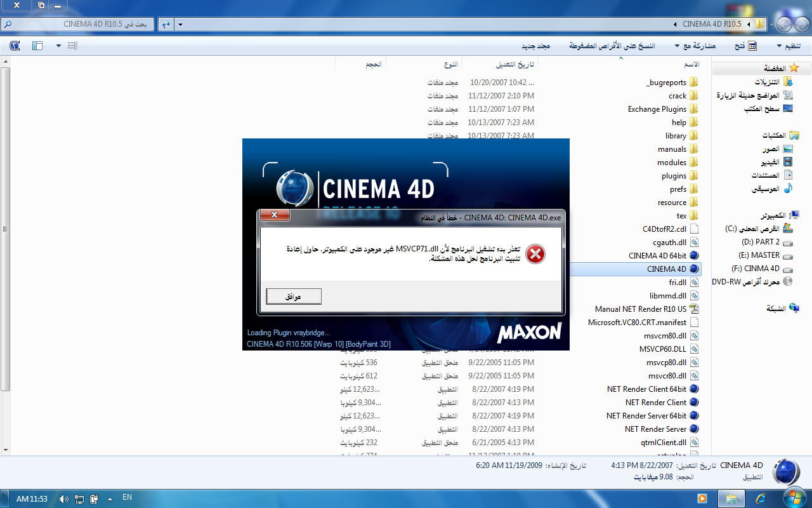The height and width of the screenshot is (508, 812).
Task: Open المفضلة (Favorites) in navigation pane
Action: coord(775,69)
